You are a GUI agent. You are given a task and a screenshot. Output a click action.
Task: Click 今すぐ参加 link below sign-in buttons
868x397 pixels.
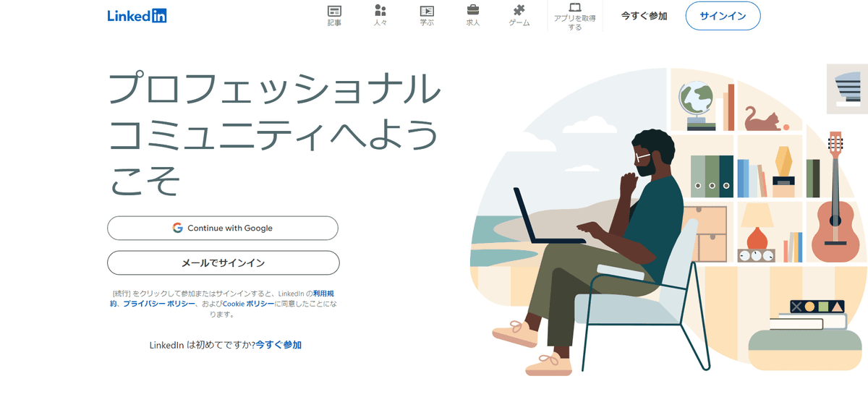[x=278, y=345]
